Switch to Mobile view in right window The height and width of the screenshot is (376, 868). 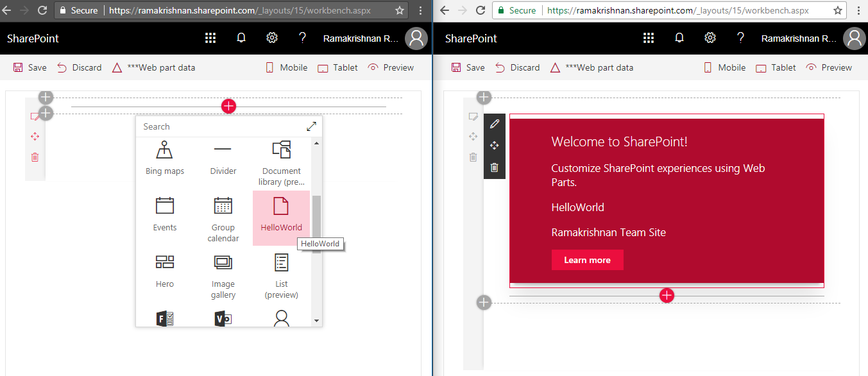pos(724,67)
